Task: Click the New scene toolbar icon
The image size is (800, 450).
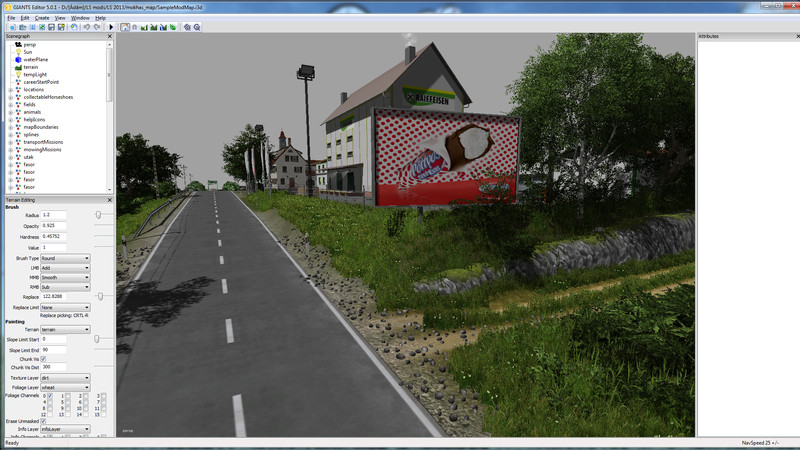Action: (x=12, y=27)
